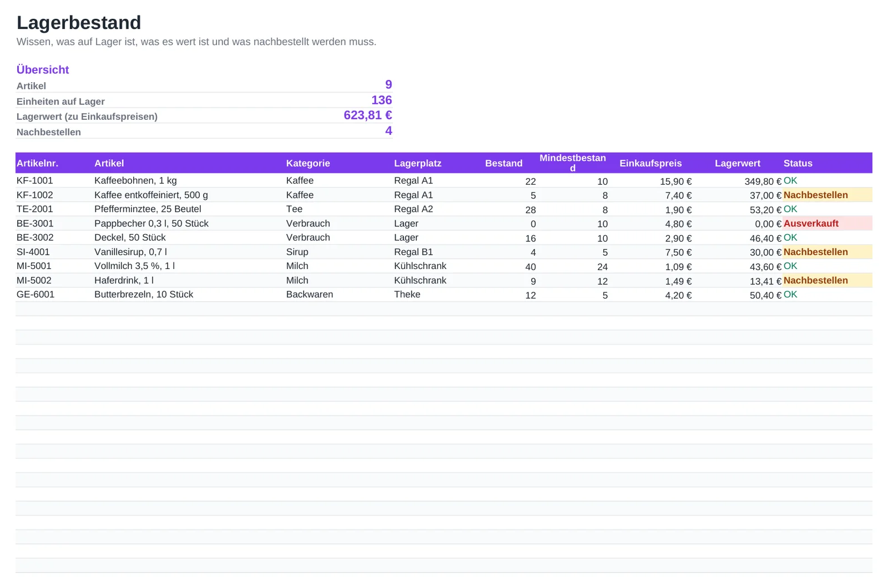Select the Bestand column header
Image resolution: width=888 pixels, height=588 pixels.
click(x=504, y=163)
